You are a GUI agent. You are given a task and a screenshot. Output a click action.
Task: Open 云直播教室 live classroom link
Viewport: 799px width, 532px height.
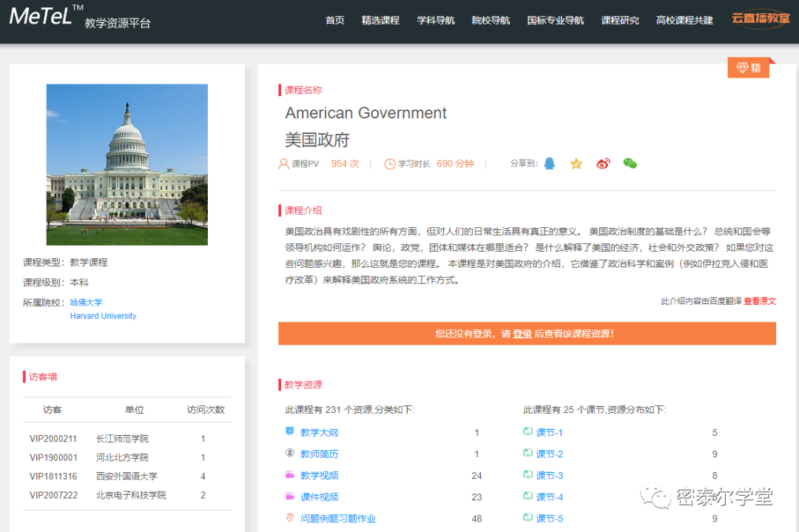point(761,18)
